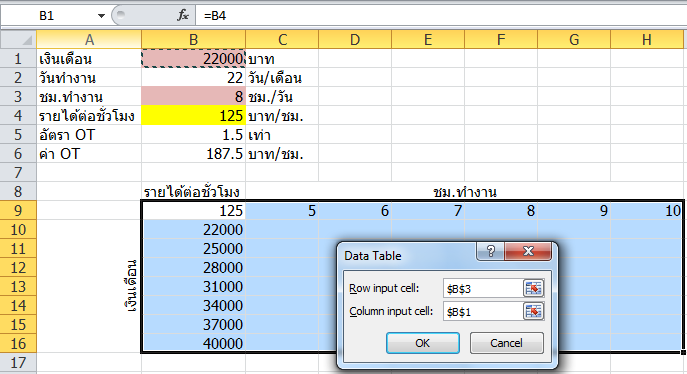
Task: Select row 1 header
Action: coord(18,58)
